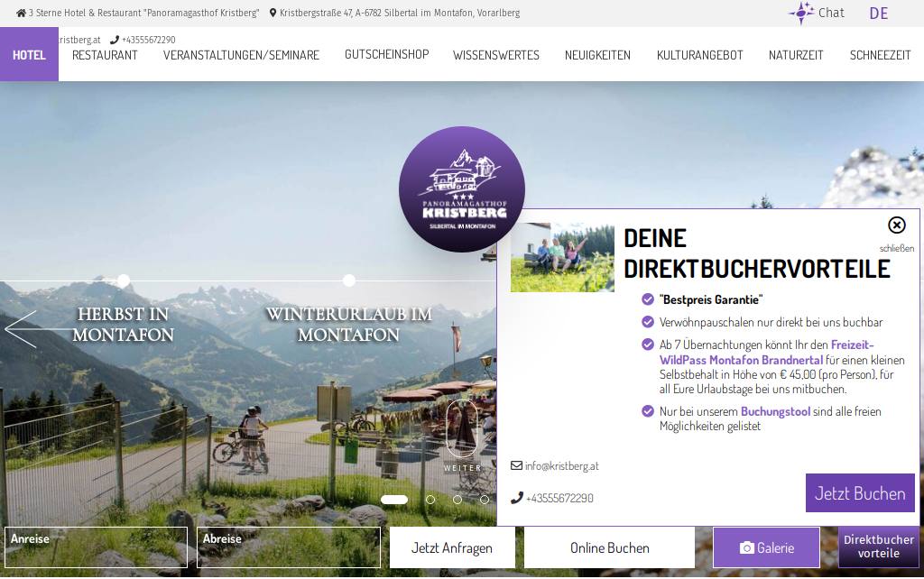The height and width of the screenshot is (579, 924).
Task: Click checkmark beside Nur bei unserem Buchungstool
Action: [648, 411]
